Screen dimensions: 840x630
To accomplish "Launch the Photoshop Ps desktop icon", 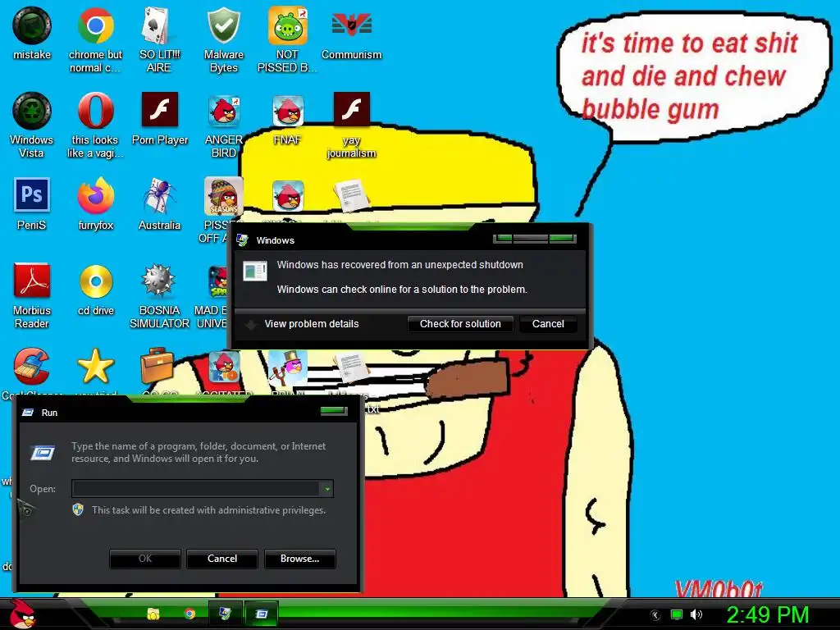I will [x=32, y=195].
